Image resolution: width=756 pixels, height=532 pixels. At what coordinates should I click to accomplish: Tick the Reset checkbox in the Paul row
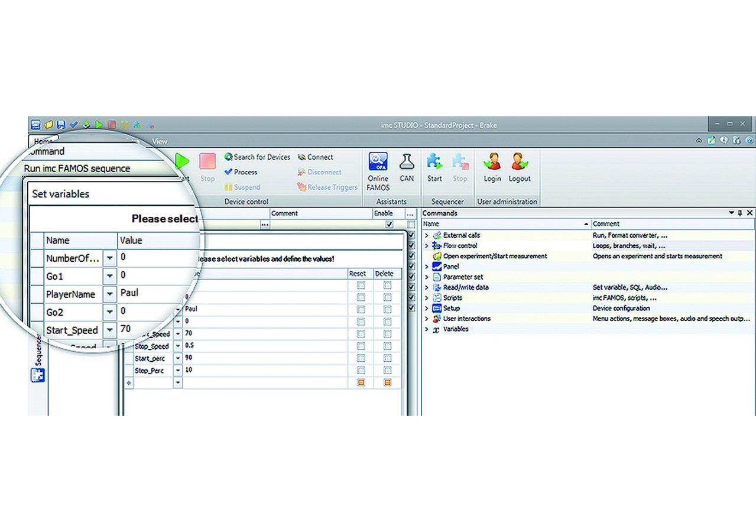[361, 309]
